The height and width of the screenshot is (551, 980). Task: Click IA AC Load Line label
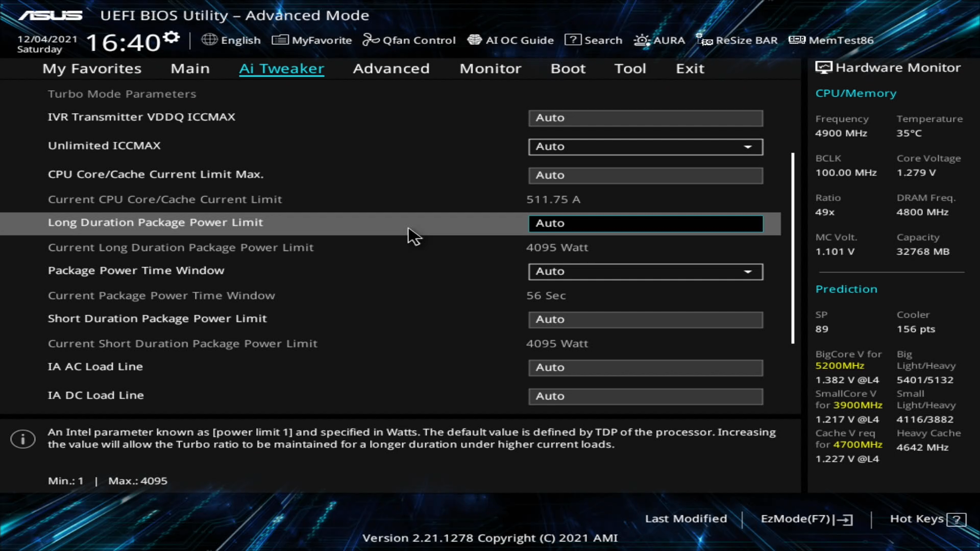click(95, 367)
